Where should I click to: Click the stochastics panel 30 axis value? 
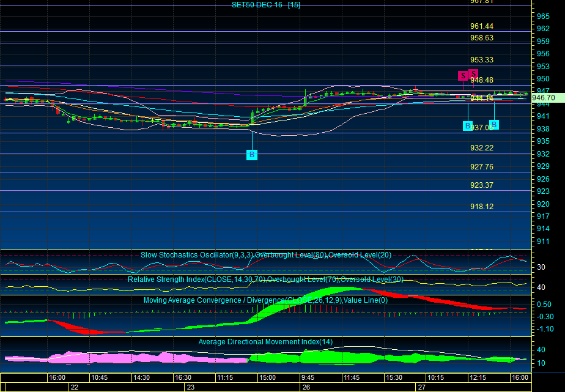pos(541,267)
